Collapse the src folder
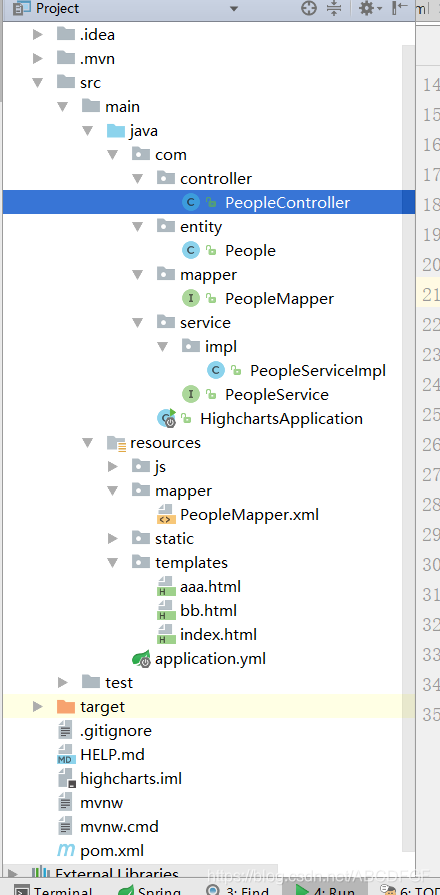 (x=38, y=83)
